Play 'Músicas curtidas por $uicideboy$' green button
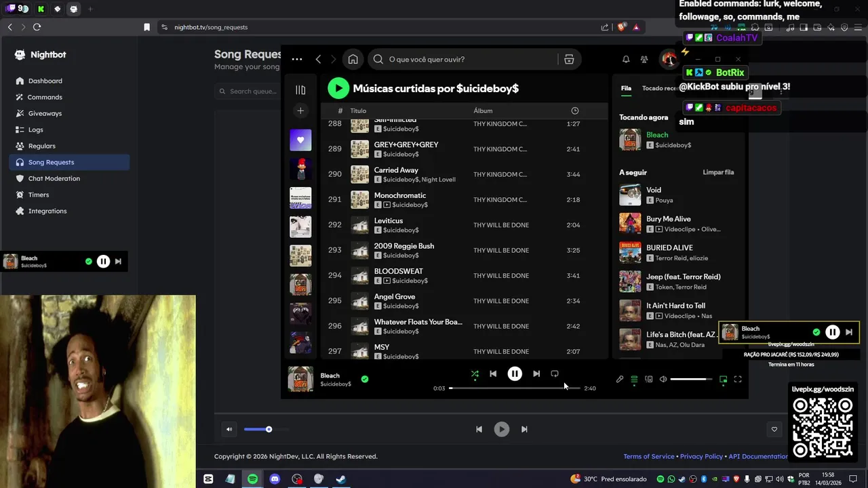Viewport: 868px width, 488px height. click(338, 88)
